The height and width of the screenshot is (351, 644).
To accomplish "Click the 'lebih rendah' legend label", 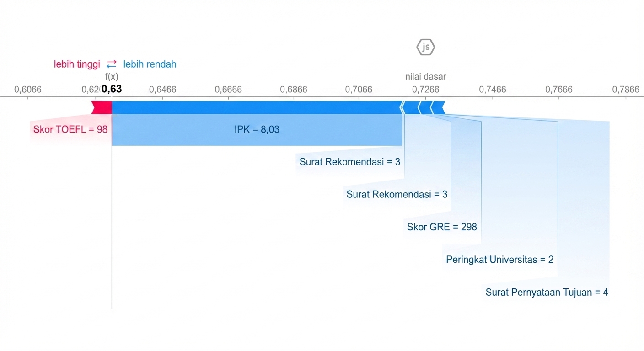I will [x=150, y=64].
